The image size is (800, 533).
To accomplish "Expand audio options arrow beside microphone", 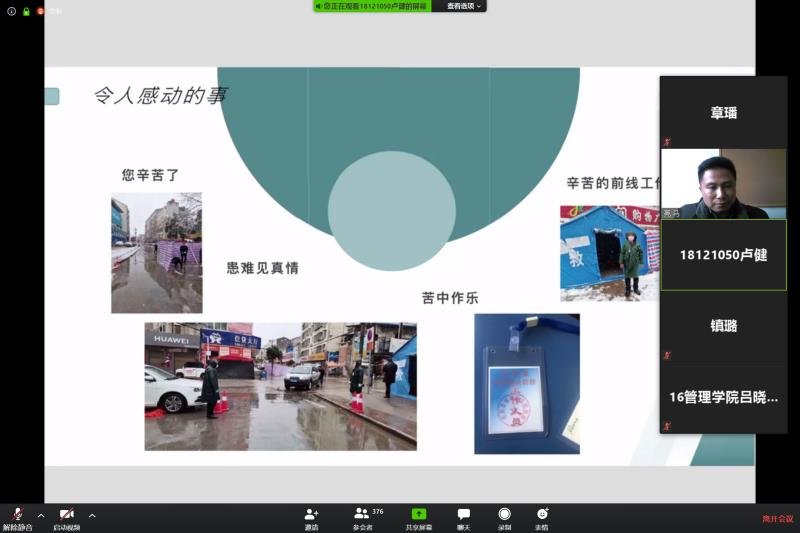I will 41,516.
